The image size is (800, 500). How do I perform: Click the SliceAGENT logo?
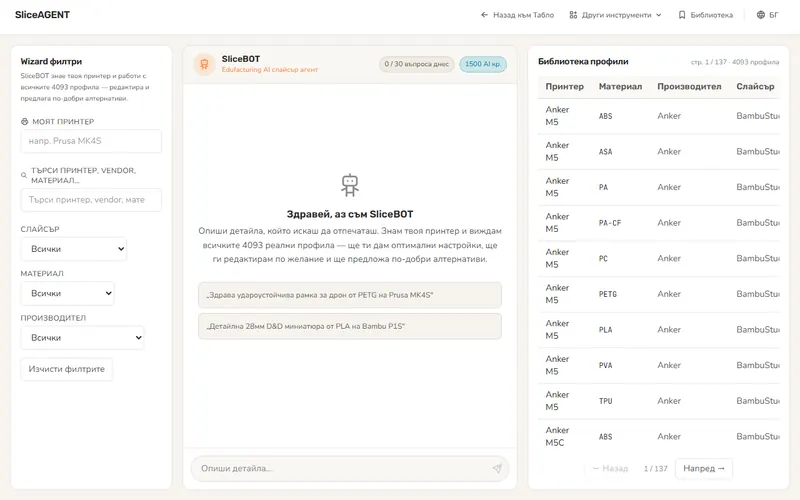(42, 15)
